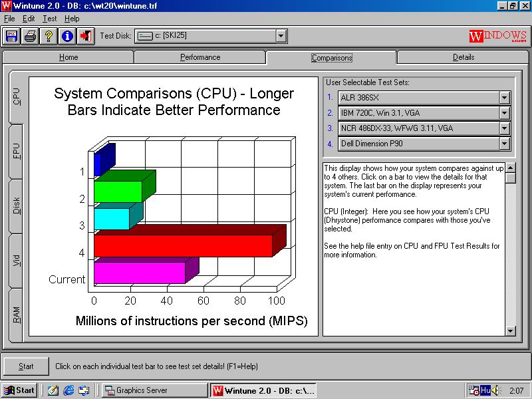Viewport: 532px width, 399px height.
Task: Click the Save floppy disk icon
Action: pyautogui.click(x=11, y=36)
